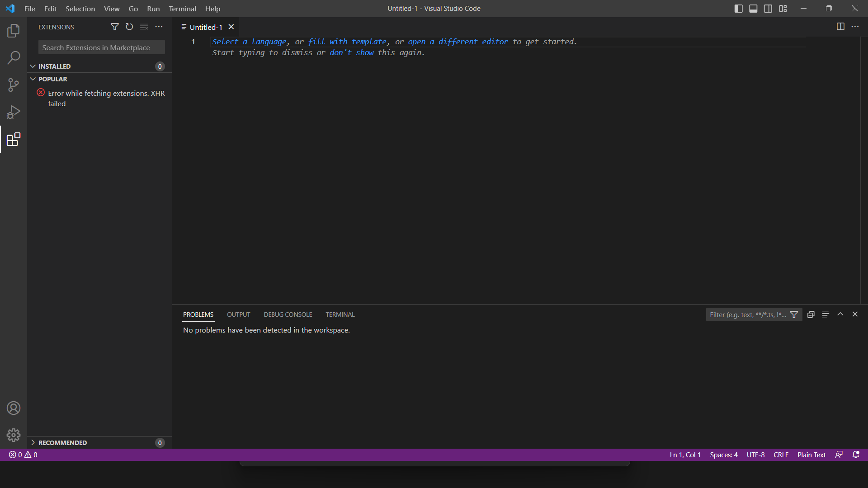
Task: Open the Explorer sidebar
Action: 13,30
